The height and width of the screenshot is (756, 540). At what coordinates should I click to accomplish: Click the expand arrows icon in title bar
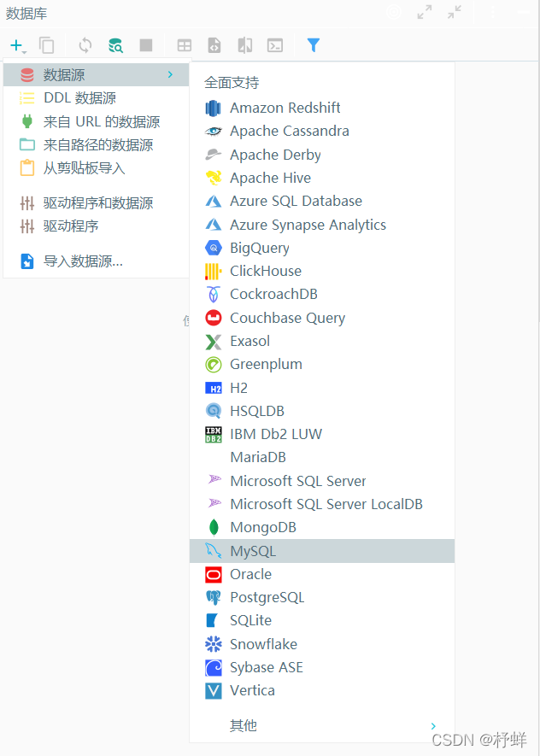point(425,12)
